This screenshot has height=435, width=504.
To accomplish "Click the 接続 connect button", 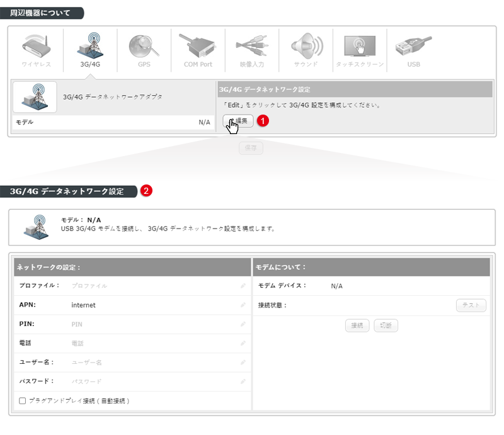I will pos(357,325).
